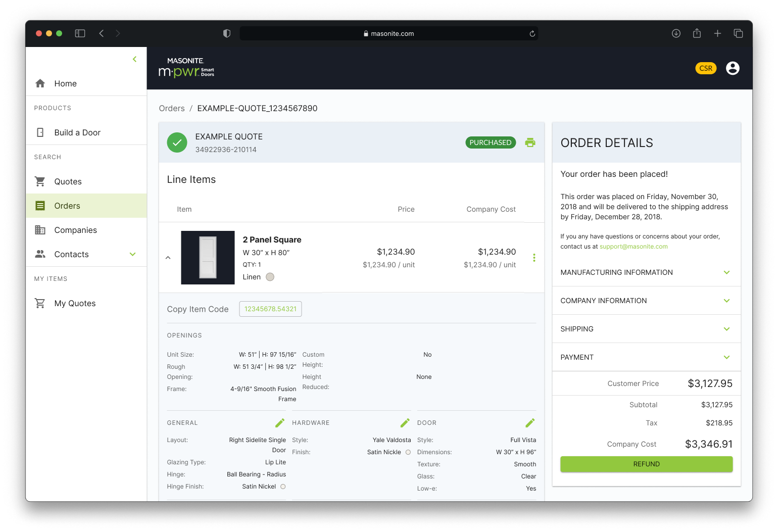
Task: Click the green checkmark circle by Example Quote
Action: 177,142
